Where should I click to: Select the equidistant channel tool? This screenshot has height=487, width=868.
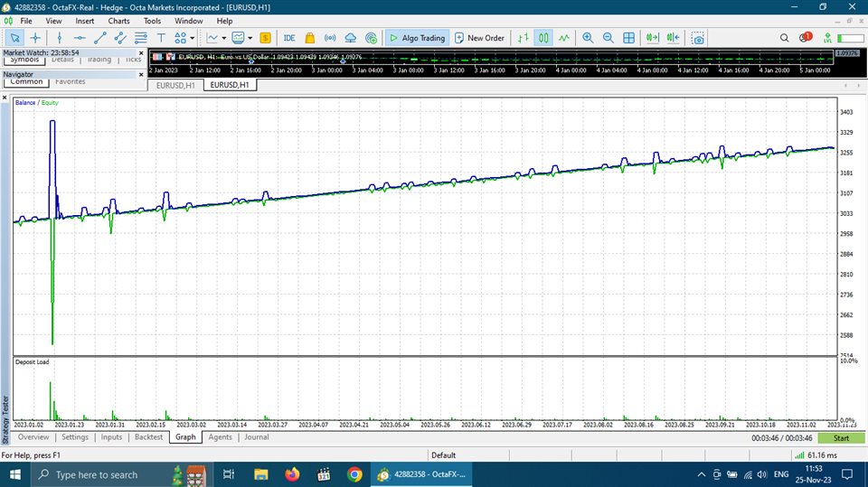pyautogui.click(x=120, y=38)
